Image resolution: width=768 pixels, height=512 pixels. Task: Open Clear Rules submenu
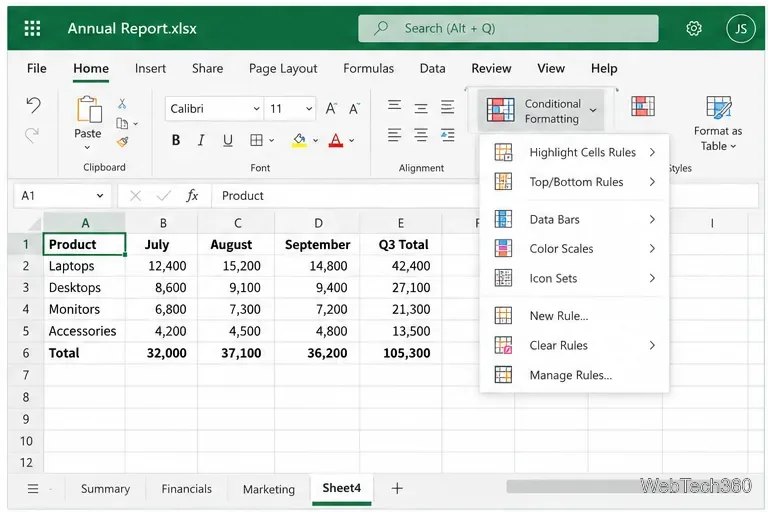coord(574,345)
